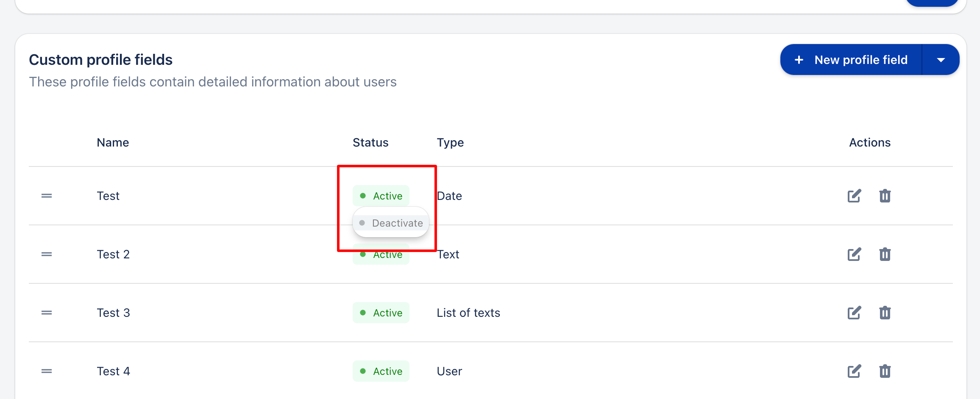Toggle the Active status of Test
The width and height of the screenshot is (980, 399).
[x=381, y=196]
